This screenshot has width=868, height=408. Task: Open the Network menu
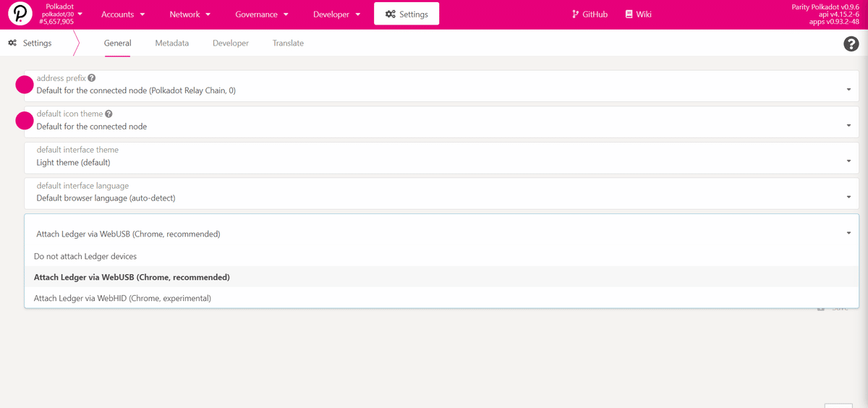[190, 14]
